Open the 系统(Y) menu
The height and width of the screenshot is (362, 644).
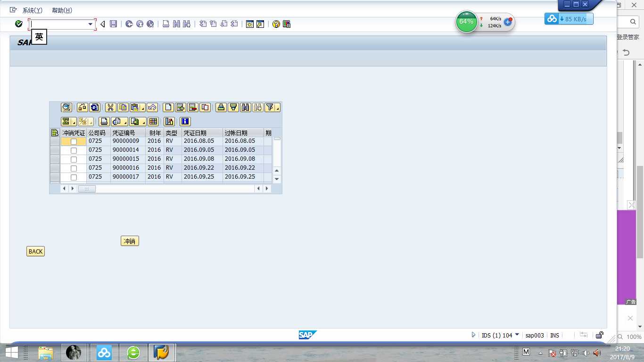(x=33, y=10)
